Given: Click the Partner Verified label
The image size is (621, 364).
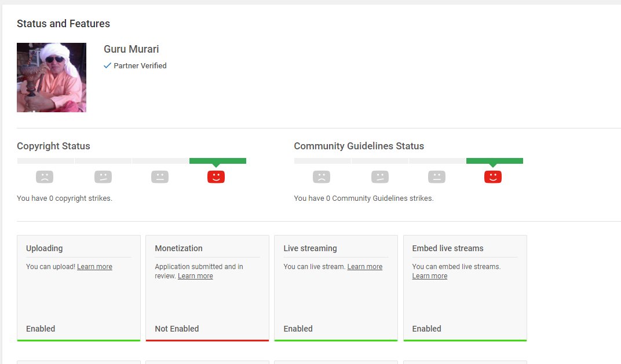Looking at the screenshot, I should coord(140,65).
